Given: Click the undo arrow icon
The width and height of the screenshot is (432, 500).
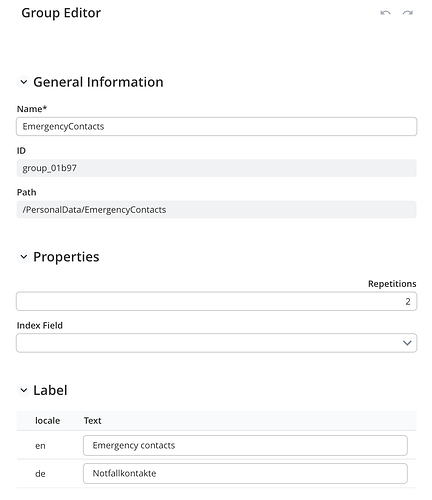Looking at the screenshot, I should click(385, 13).
